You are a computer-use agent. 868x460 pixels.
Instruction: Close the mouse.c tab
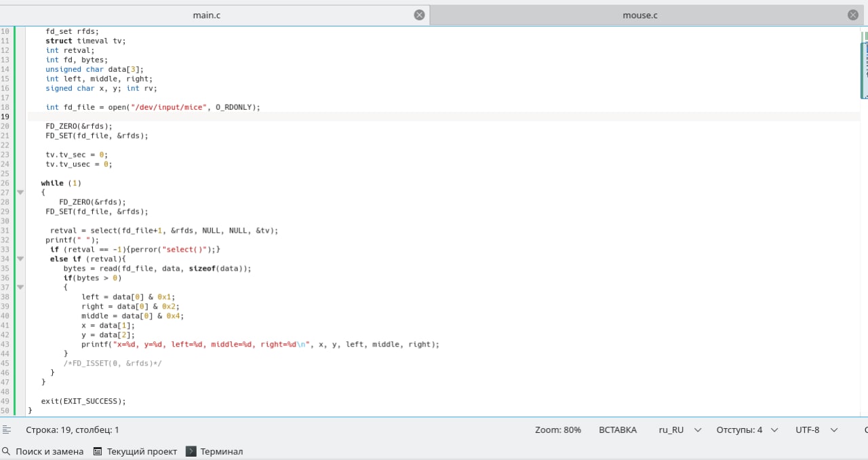852,15
